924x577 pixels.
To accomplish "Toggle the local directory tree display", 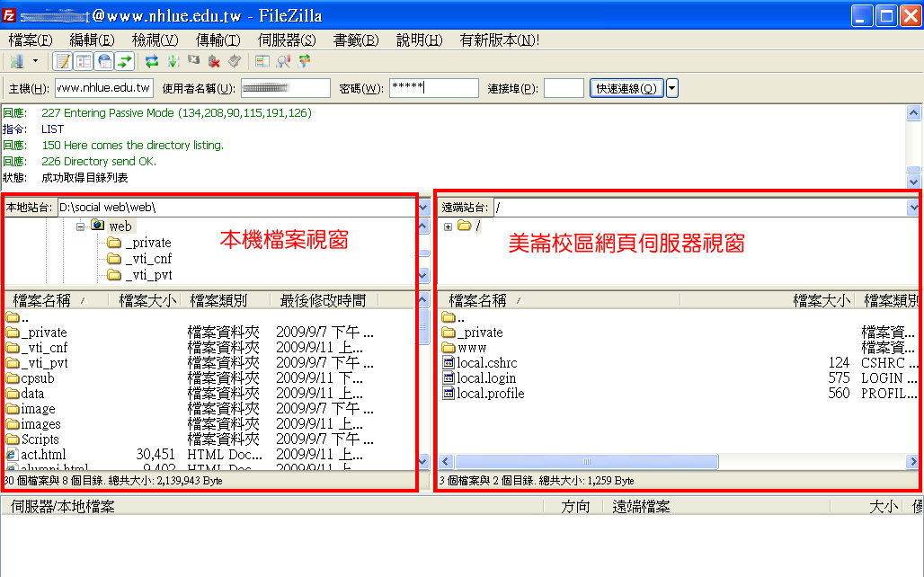I will pos(84,61).
